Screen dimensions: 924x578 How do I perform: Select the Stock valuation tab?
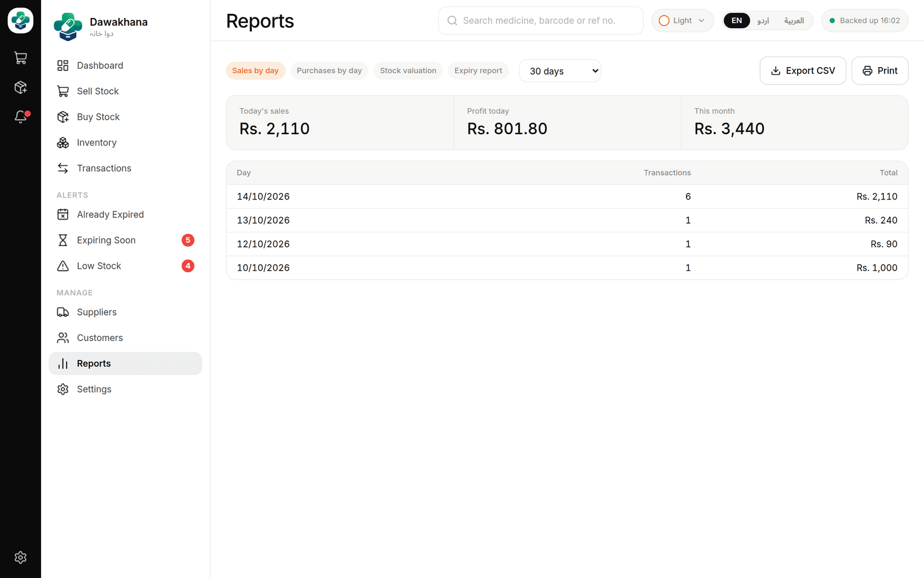coord(408,71)
